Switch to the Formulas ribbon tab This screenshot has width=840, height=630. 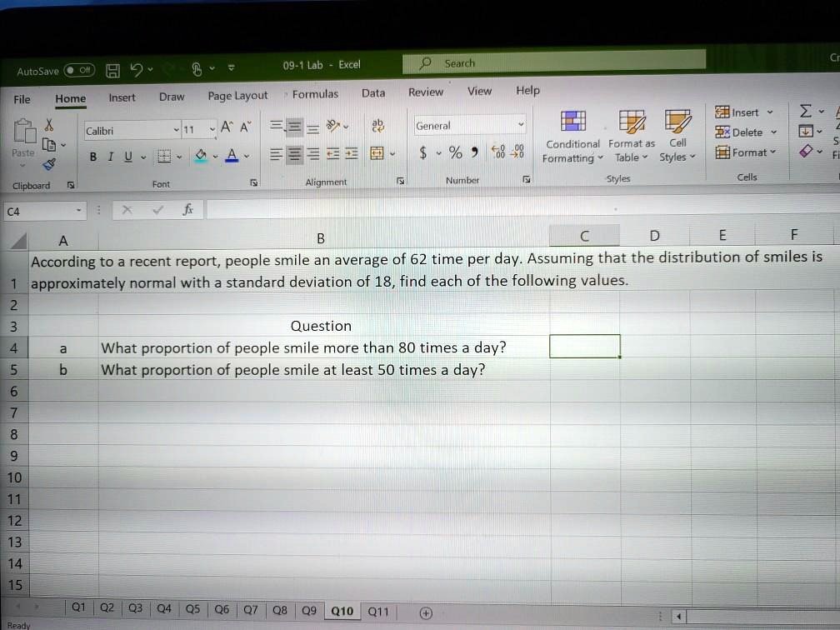314,93
